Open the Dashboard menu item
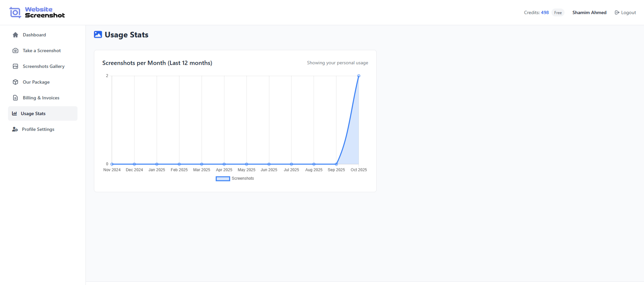Viewport: 644px width, 285px height. [x=34, y=35]
